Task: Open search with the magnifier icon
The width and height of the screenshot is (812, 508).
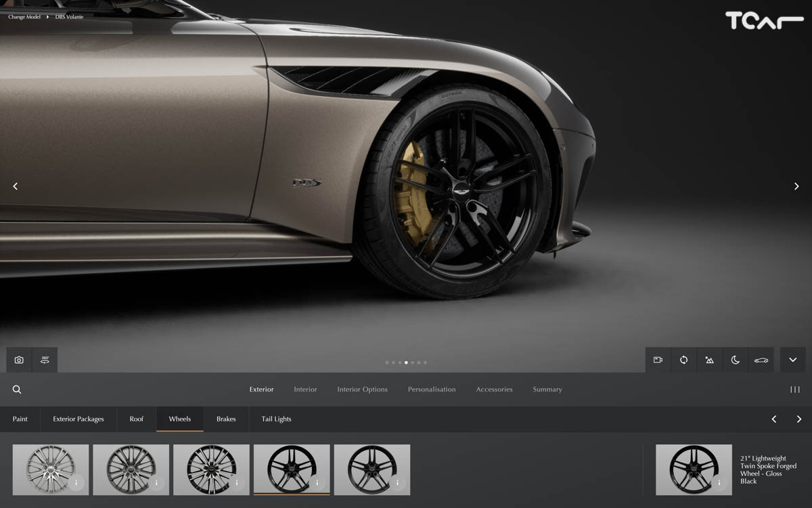Action: pyautogui.click(x=17, y=389)
